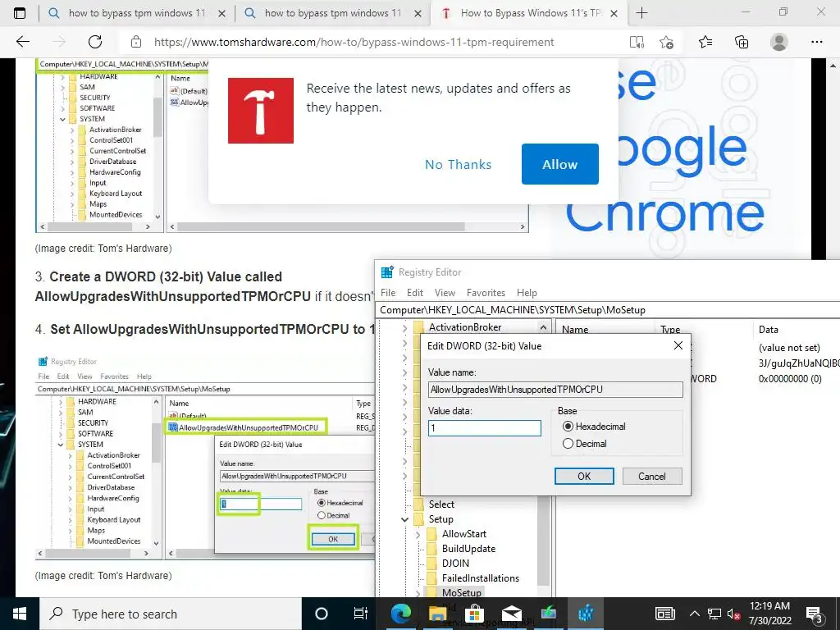Open Collections in Edge toolbar
The image size is (840, 630).
pos(742,42)
